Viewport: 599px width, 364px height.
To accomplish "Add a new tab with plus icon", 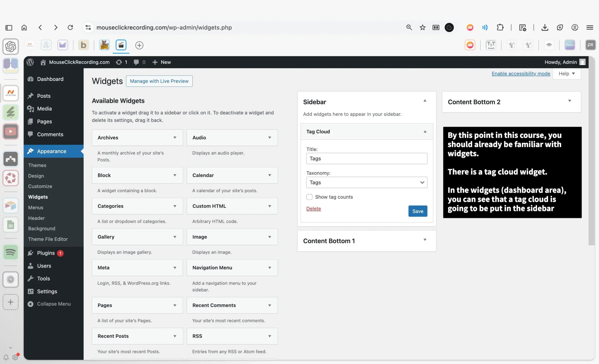I will click(x=139, y=45).
